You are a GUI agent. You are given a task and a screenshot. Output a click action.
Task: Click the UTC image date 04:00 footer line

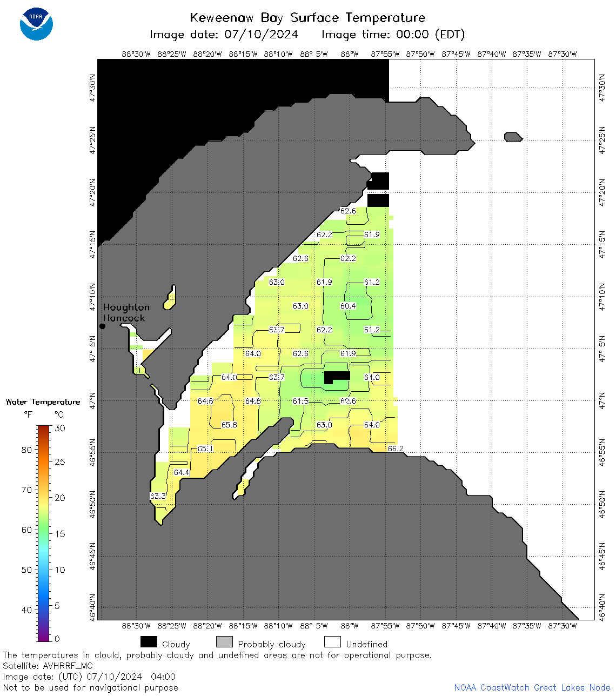pyautogui.click(x=89, y=677)
